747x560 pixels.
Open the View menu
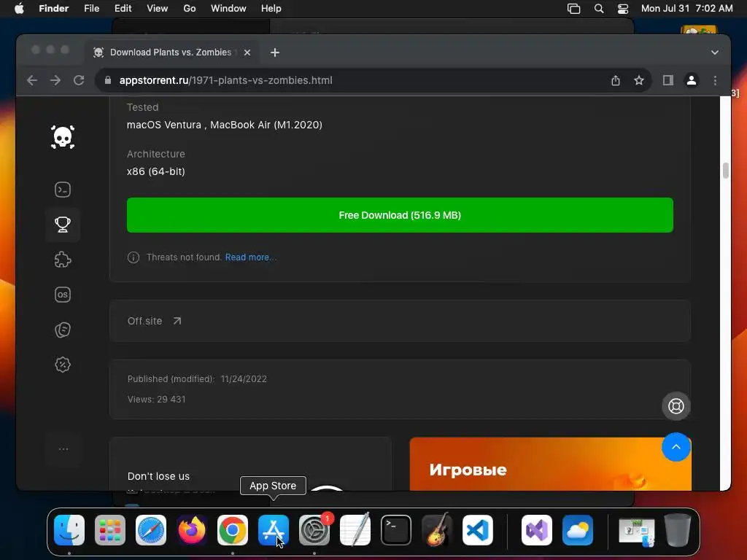157,9
